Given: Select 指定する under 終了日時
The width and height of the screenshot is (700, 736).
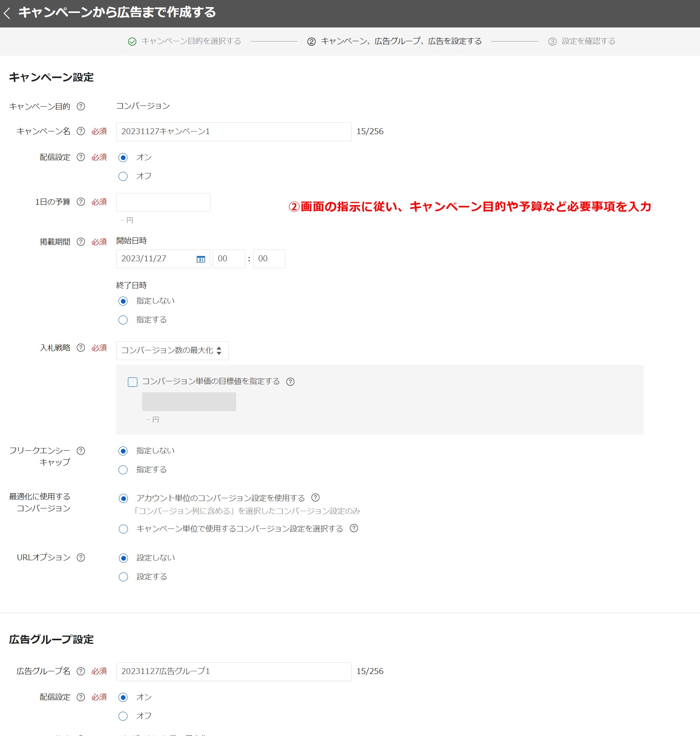Looking at the screenshot, I should [x=123, y=320].
